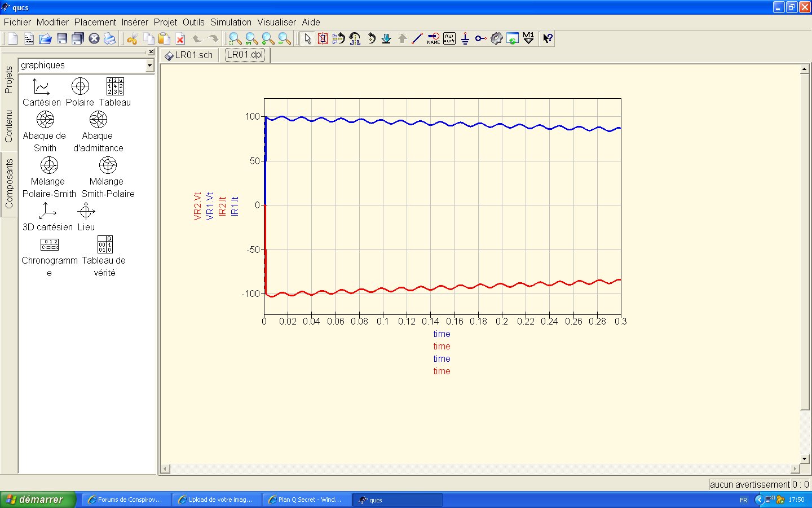Mirror about Y axis icon

click(x=355, y=38)
